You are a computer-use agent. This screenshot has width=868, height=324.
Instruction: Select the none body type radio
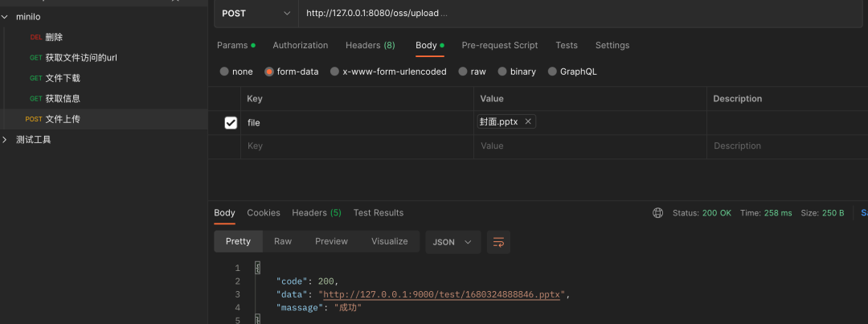pos(224,72)
